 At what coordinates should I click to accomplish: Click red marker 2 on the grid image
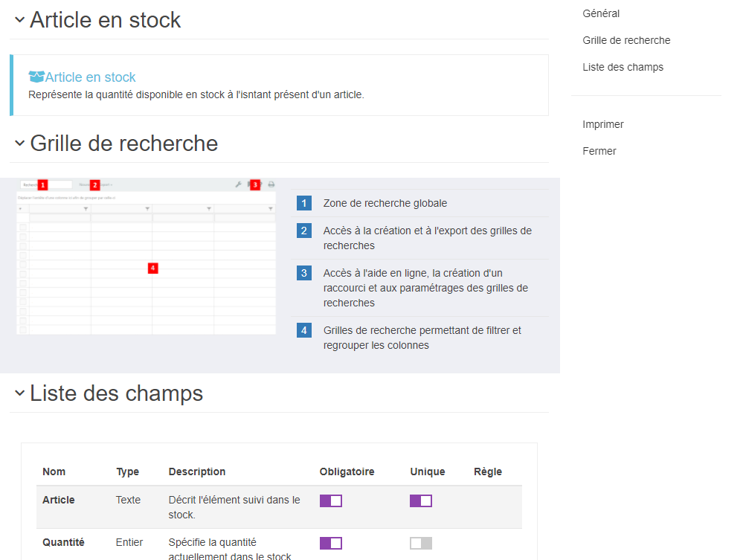click(x=94, y=184)
